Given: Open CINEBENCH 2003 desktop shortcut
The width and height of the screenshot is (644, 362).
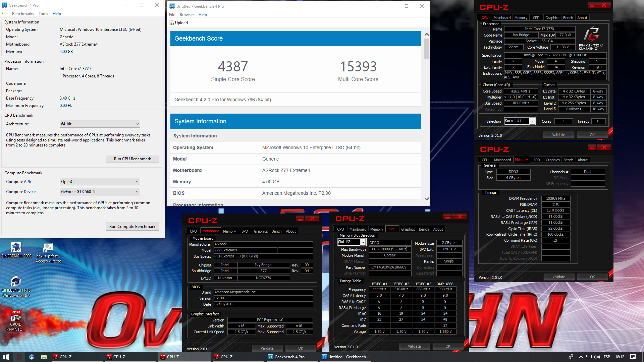Looking at the screenshot, I should point(16,250).
